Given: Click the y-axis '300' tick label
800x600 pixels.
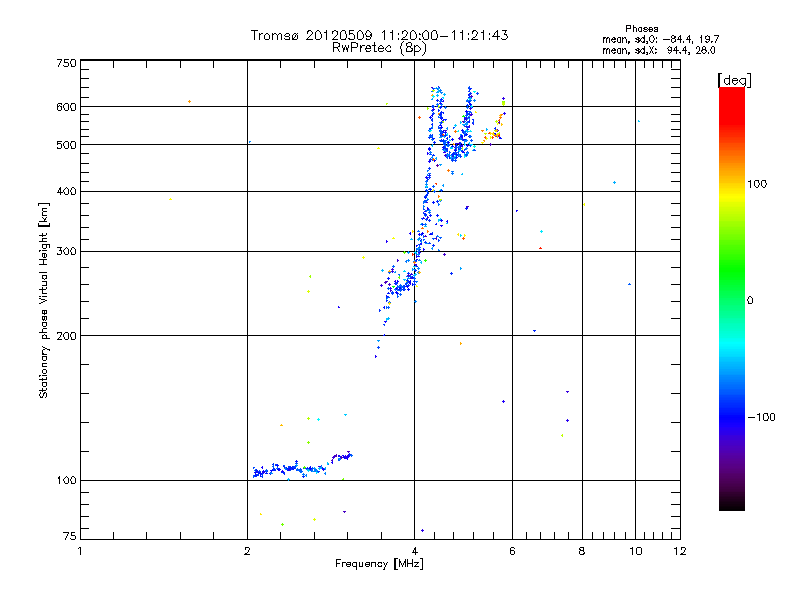Looking at the screenshot, I should click(x=66, y=251).
